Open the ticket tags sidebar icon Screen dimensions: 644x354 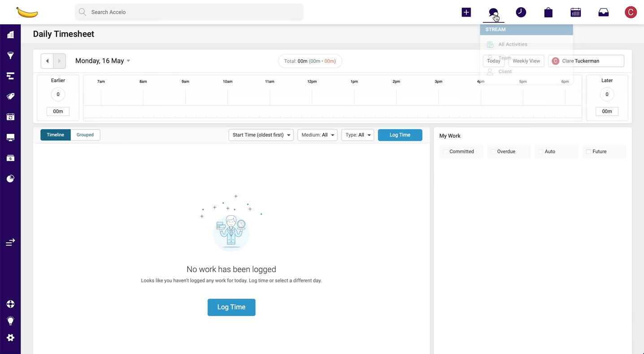[x=10, y=96]
